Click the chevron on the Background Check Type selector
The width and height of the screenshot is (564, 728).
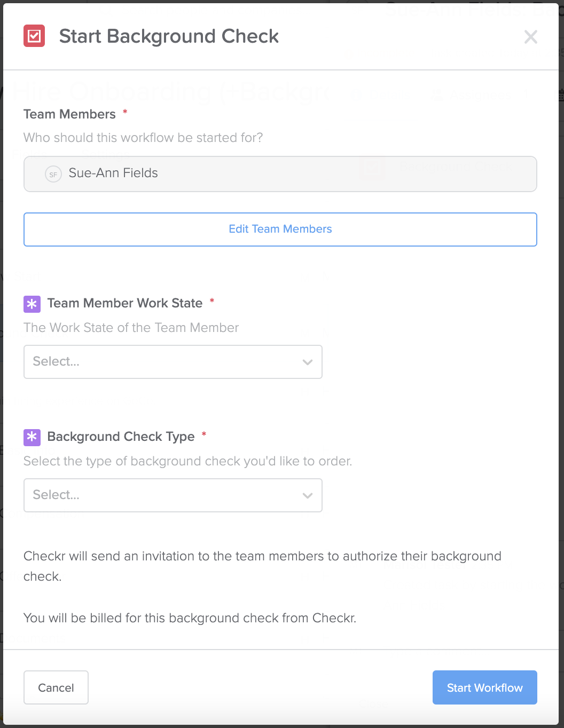point(308,495)
